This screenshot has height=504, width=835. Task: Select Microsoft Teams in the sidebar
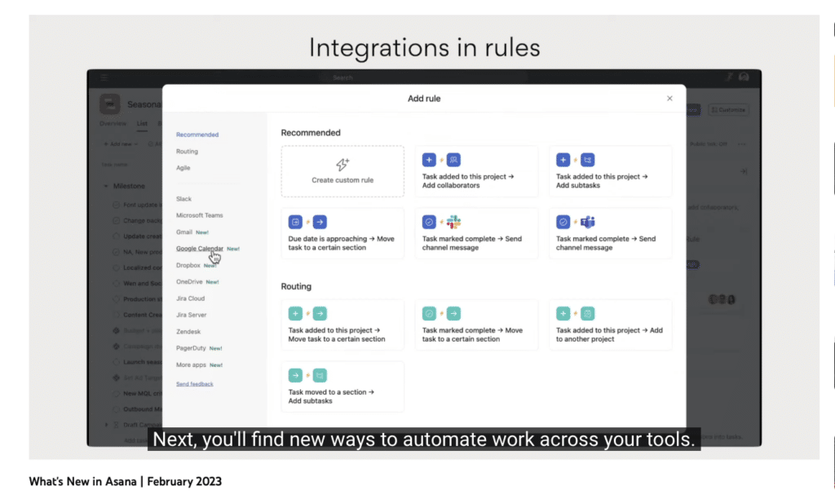point(200,215)
